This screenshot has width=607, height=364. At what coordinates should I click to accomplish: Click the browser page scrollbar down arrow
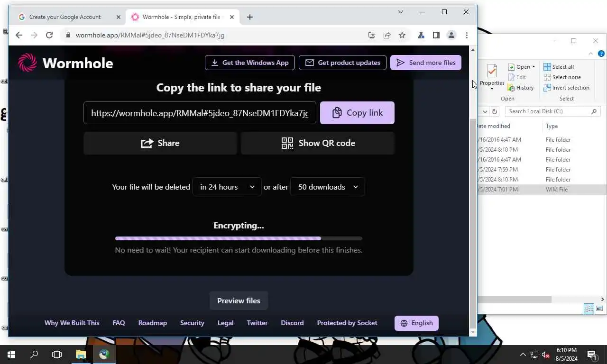[473, 333]
